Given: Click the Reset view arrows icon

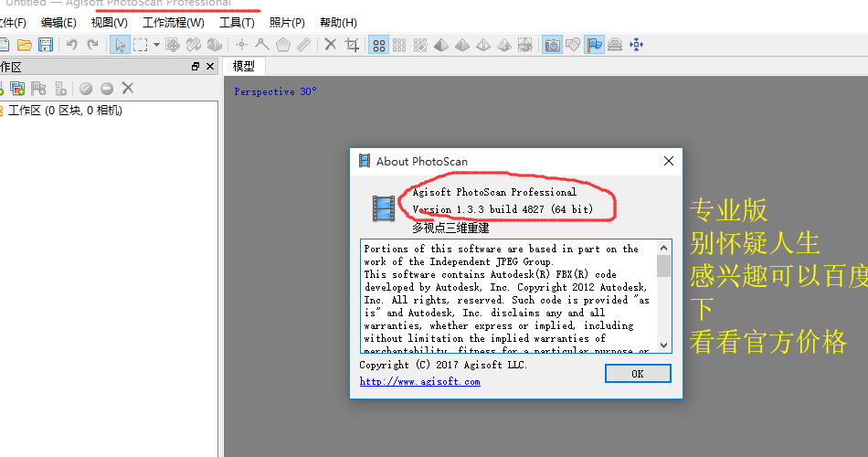Looking at the screenshot, I should click(637, 45).
